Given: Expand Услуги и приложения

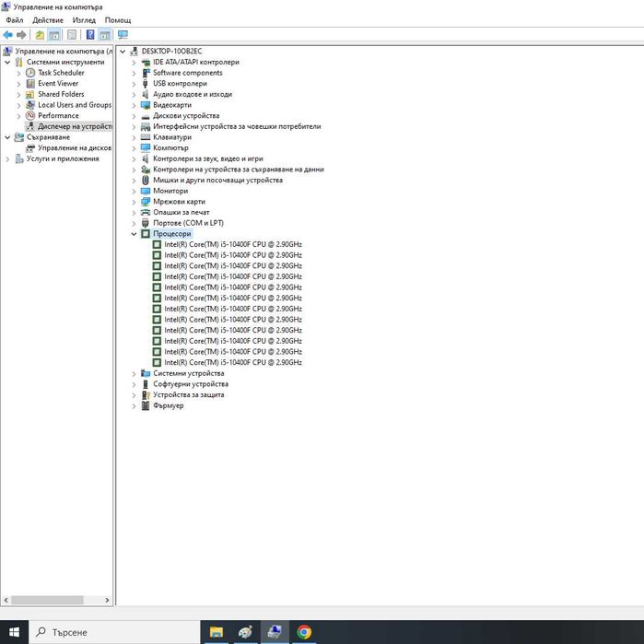Looking at the screenshot, I should [7, 159].
